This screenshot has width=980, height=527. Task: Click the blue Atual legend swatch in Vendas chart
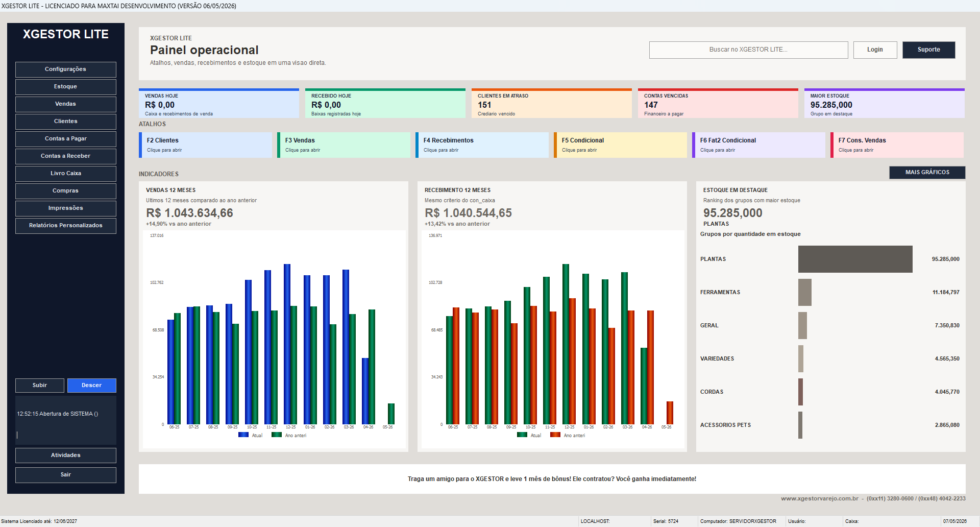243,435
